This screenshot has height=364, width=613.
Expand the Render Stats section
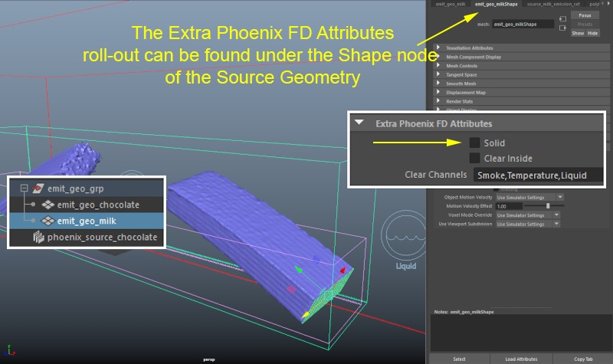438,101
